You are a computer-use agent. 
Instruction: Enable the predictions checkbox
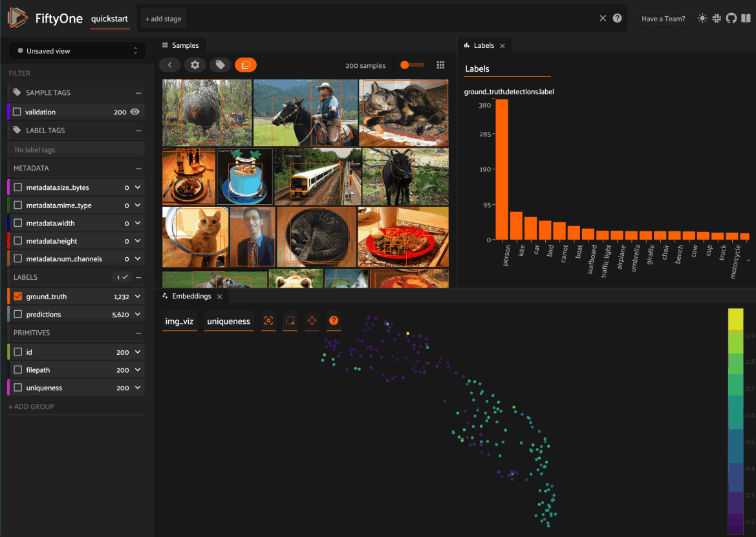pyautogui.click(x=18, y=314)
